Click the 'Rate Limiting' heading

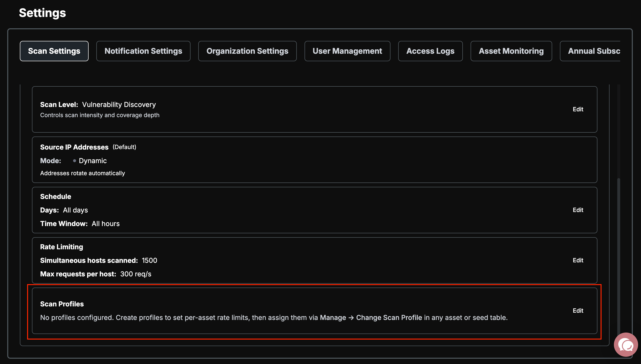tap(61, 247)
